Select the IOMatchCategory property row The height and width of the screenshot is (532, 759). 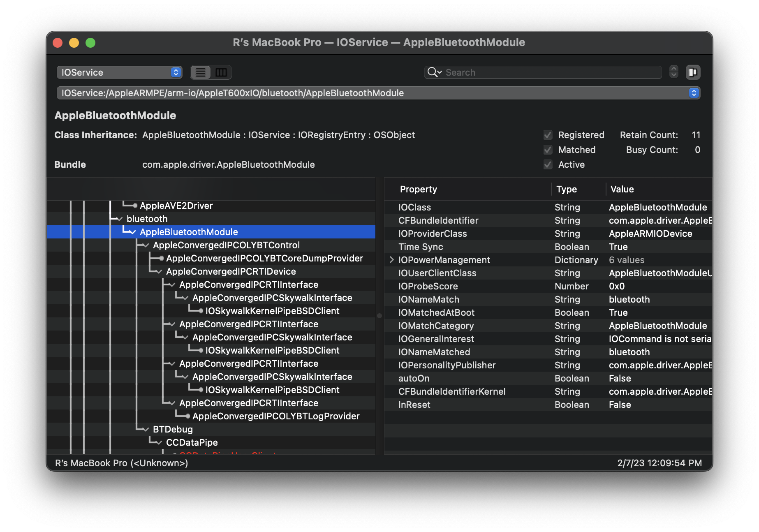(x=548, y=326)
